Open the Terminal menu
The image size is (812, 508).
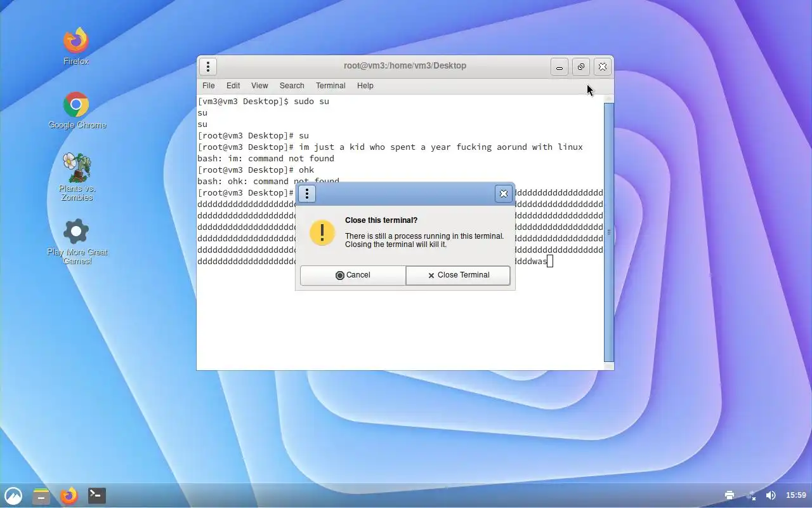pyautogui.click(x=331, y=86)
